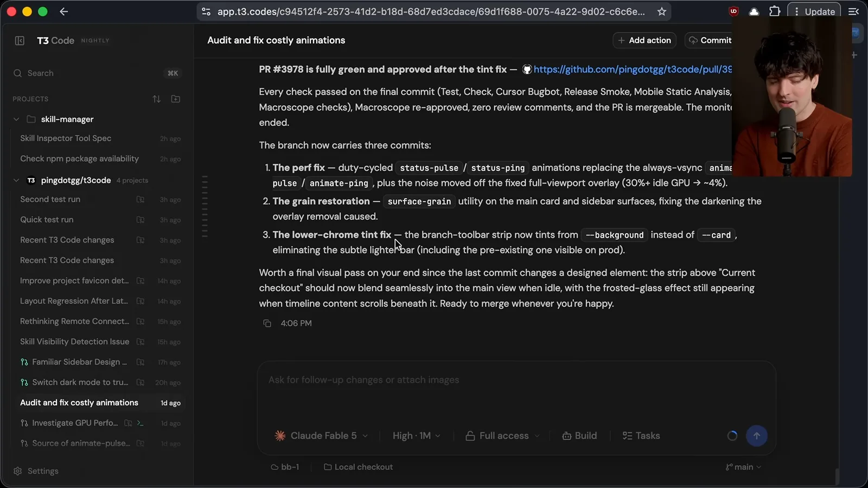Click the icon beside Quick test run

click(x=141, y=220)
